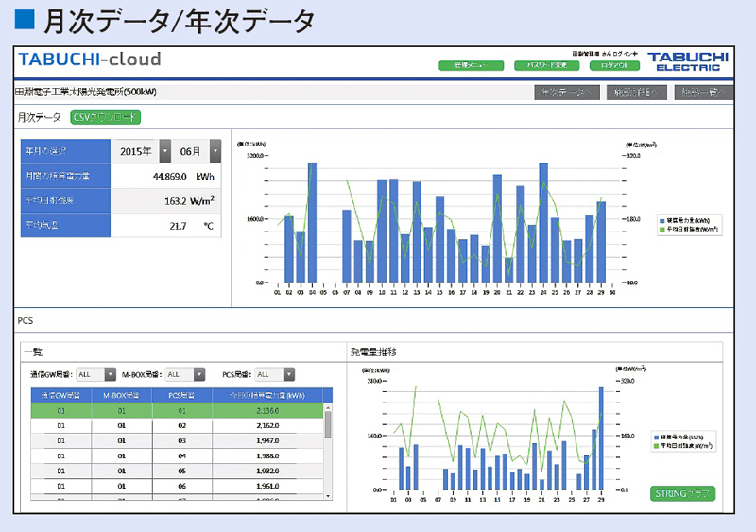Download monthly data with CSVダウンロード
Screen dimensions: 756x532
106,117
